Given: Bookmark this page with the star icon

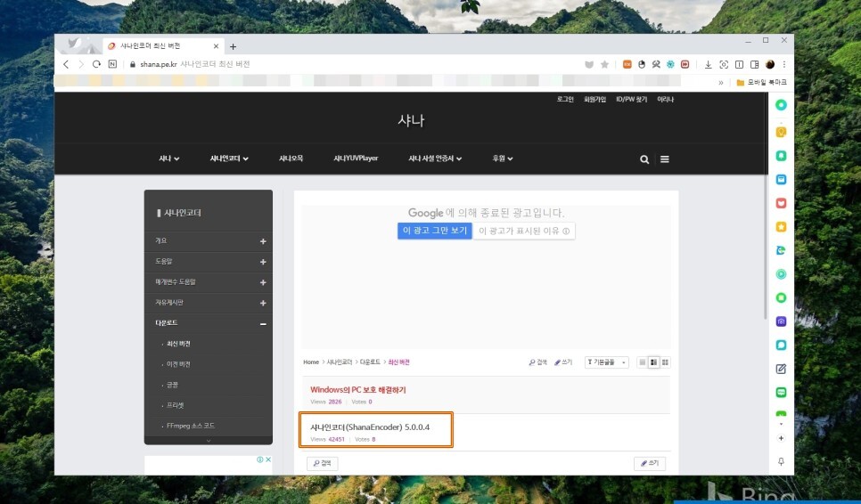Looking at the screenshot, I should 604,64.
